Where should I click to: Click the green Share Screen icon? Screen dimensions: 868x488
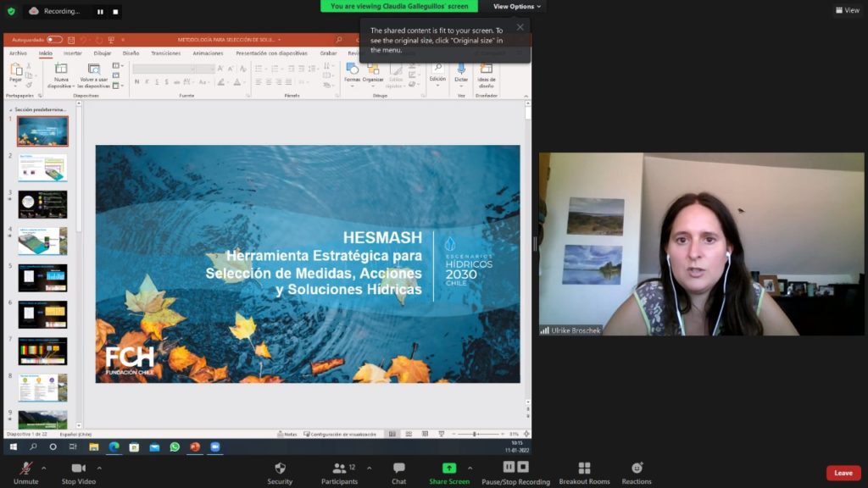click(448, 469)
